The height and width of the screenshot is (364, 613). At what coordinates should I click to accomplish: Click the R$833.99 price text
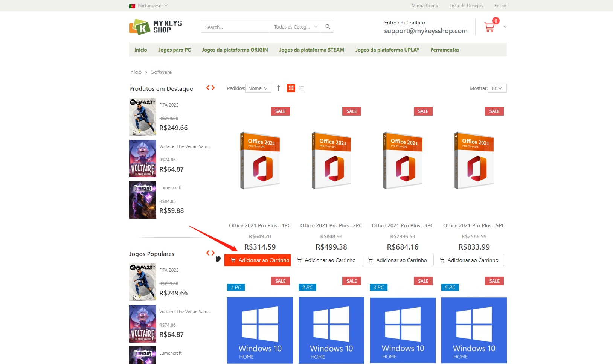coord(474,247)
